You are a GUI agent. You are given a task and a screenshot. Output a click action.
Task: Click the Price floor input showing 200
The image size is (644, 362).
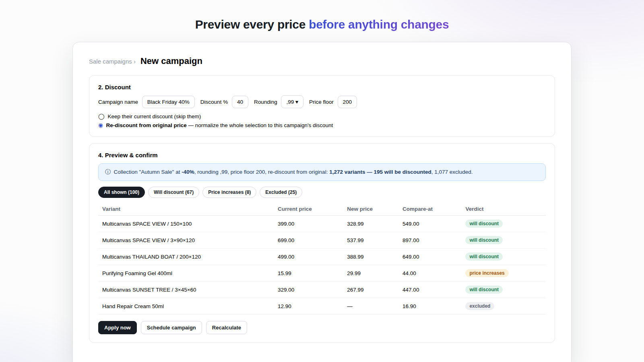347,102
